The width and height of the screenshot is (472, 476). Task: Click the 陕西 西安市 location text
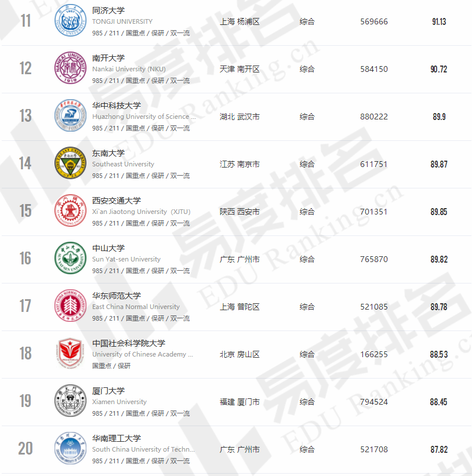[x=239, y=212]
